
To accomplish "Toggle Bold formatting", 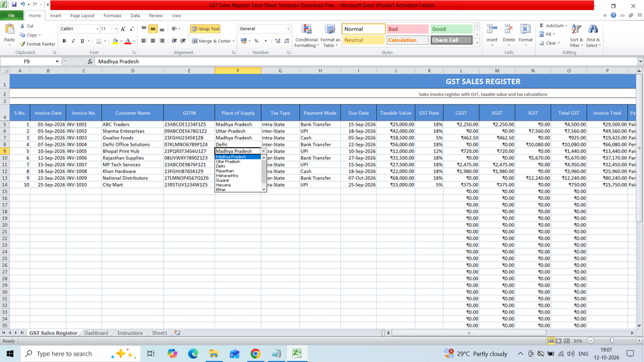I will (64, 41).
